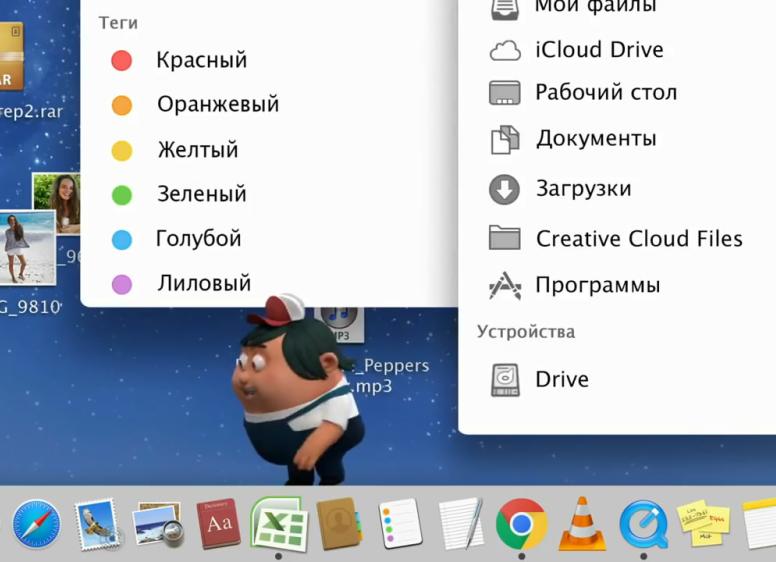
Task: Open Stickies from the Dock
Action: coord(704,524)
